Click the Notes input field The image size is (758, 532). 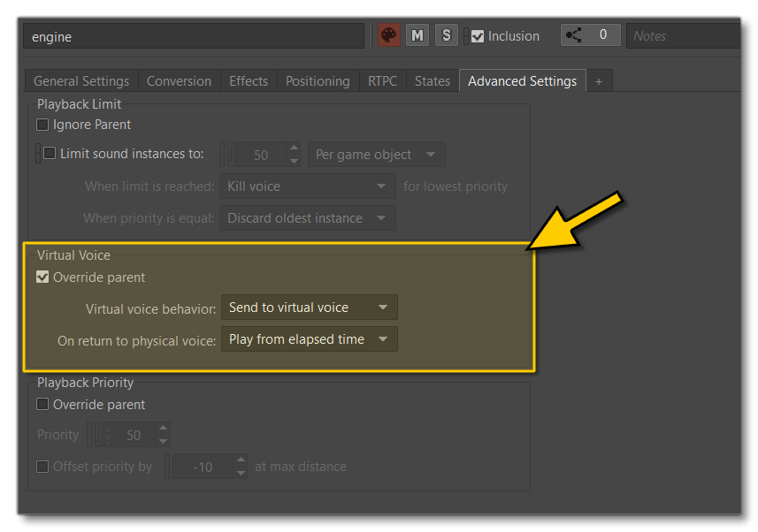[x=683, y=36]
